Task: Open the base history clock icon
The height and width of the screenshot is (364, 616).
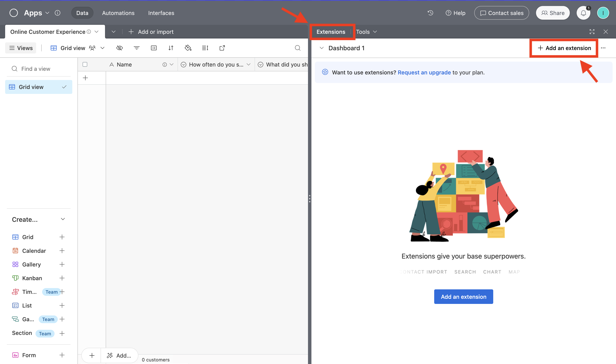Action: [x=430, y=13]
